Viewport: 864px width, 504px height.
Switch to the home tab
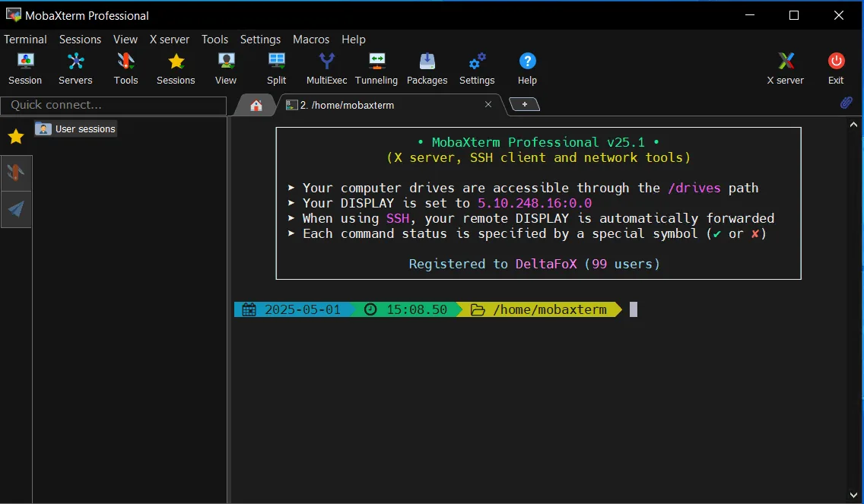pos(256,105)
